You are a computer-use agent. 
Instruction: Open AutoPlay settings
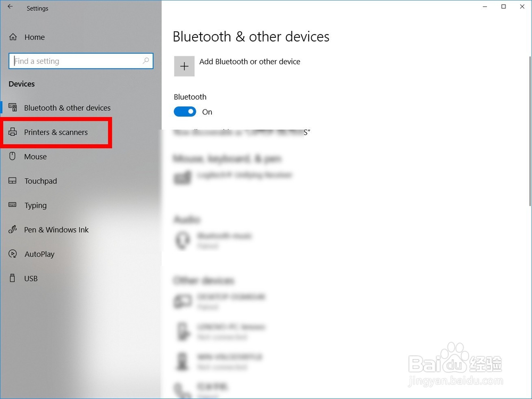[39, 254]
